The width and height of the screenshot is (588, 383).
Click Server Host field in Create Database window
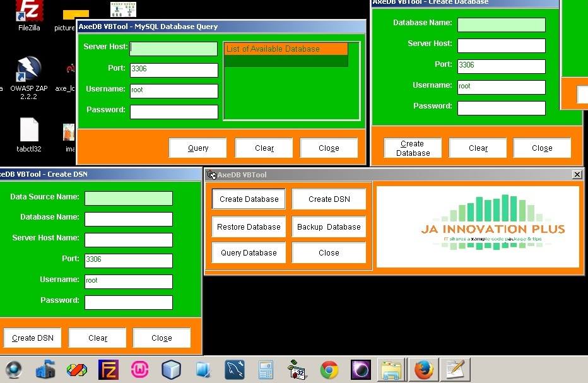point(502,46)
